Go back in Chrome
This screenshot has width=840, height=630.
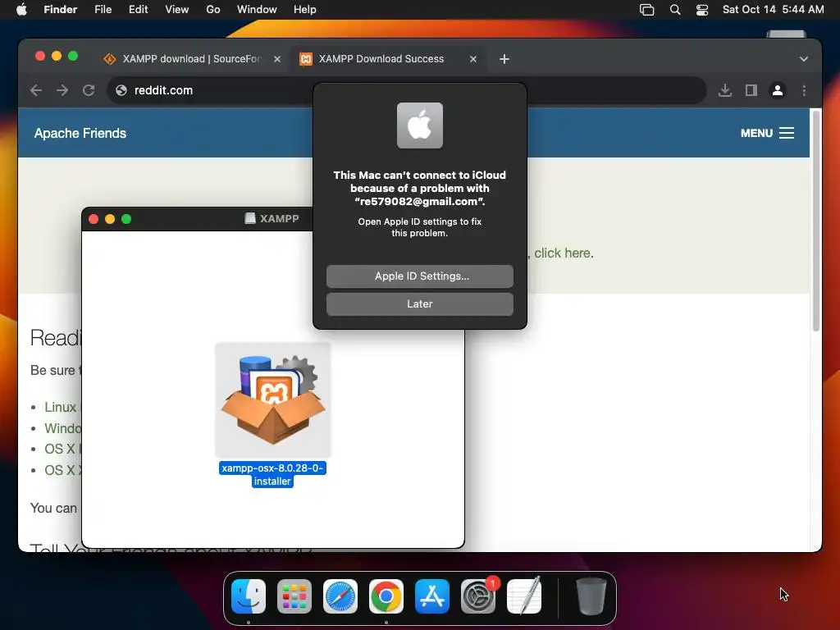(36, 90)
